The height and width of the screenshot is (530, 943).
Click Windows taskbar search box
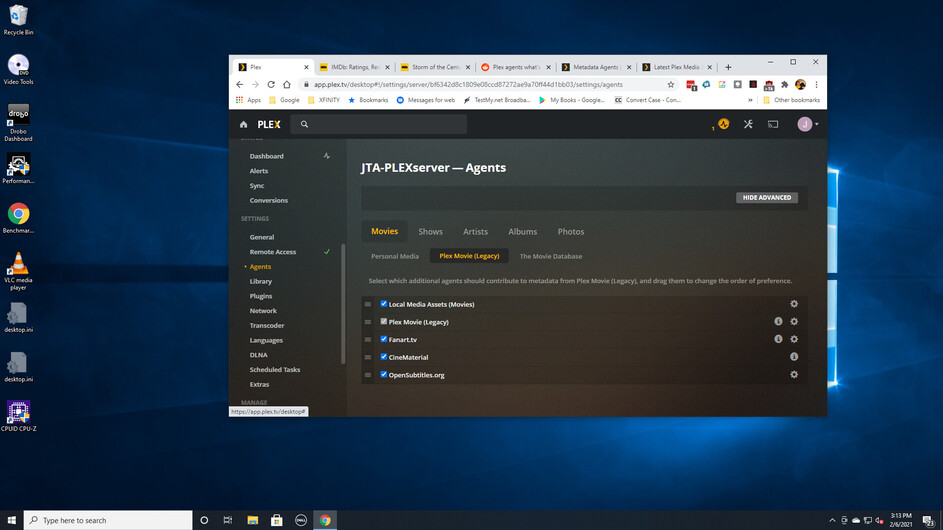point(108,520)
